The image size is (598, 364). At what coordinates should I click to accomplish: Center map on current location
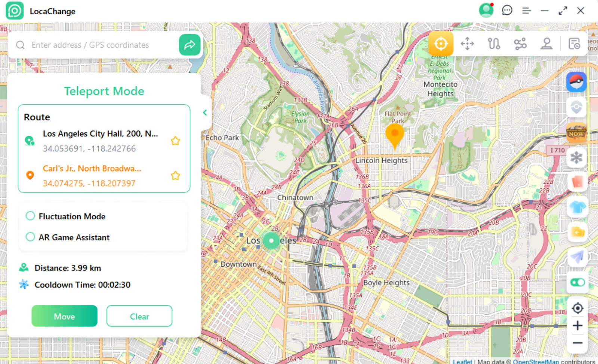[x=577, y=308]
